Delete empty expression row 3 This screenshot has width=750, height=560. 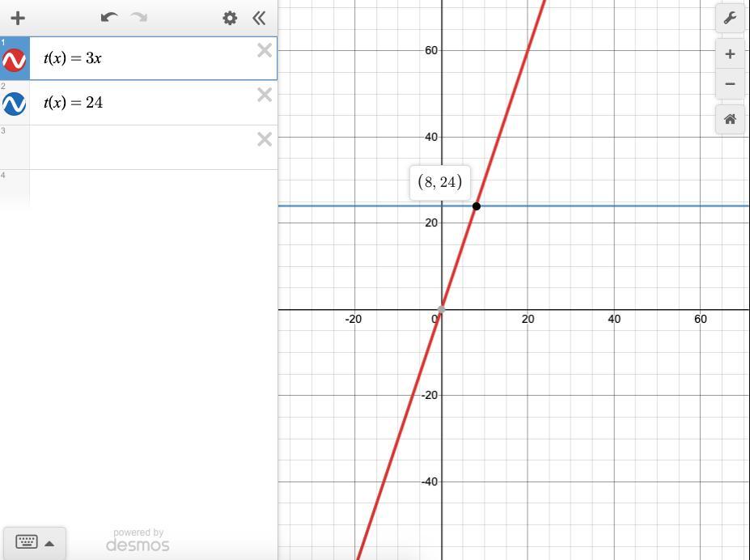coord(265,139)
